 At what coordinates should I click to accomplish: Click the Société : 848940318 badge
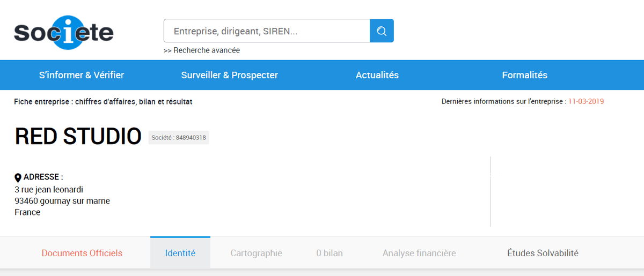[179, 138]
